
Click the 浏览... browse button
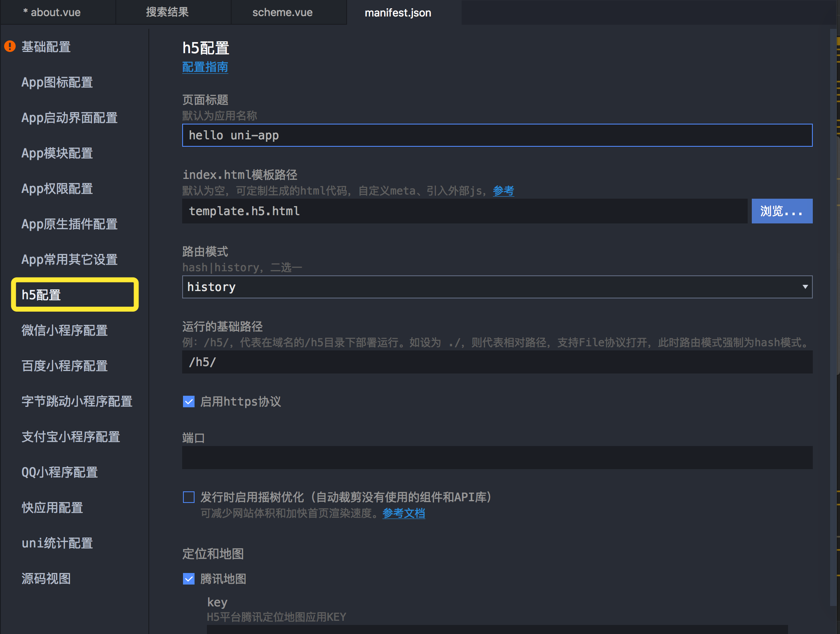782,211
